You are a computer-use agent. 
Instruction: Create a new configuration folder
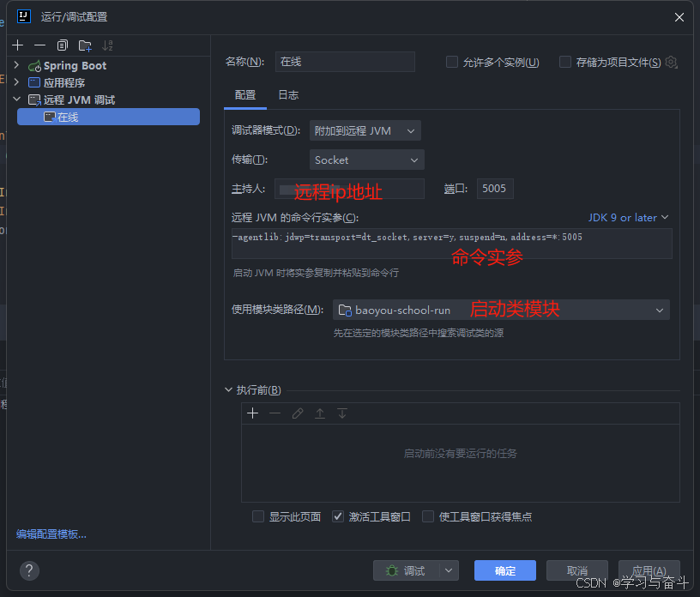(x=83, y=45)
